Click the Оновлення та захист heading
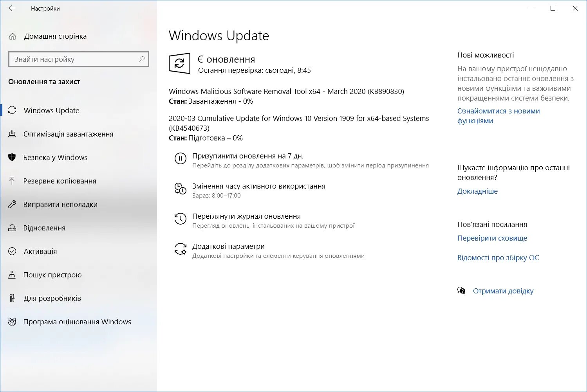This screenshot has width=587, height=392. pyautogui.click(x=44, y=81)
